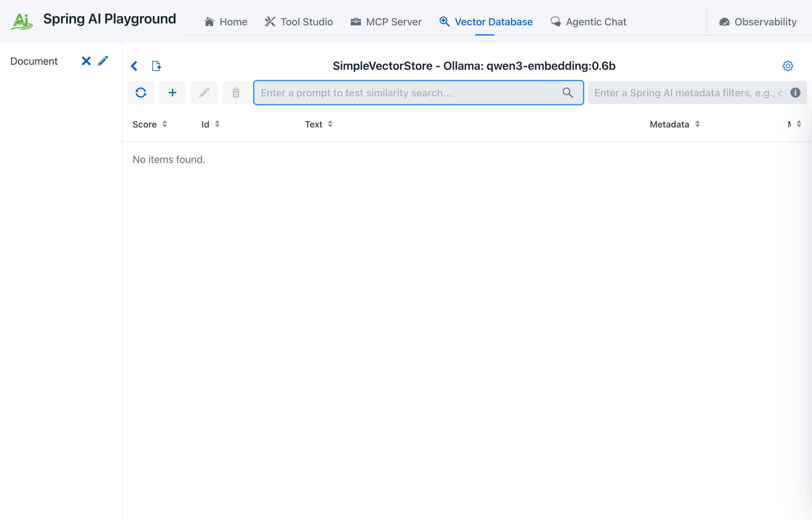
Task: Click the disabled edit pencil button
Action: (x=204, y=93)
